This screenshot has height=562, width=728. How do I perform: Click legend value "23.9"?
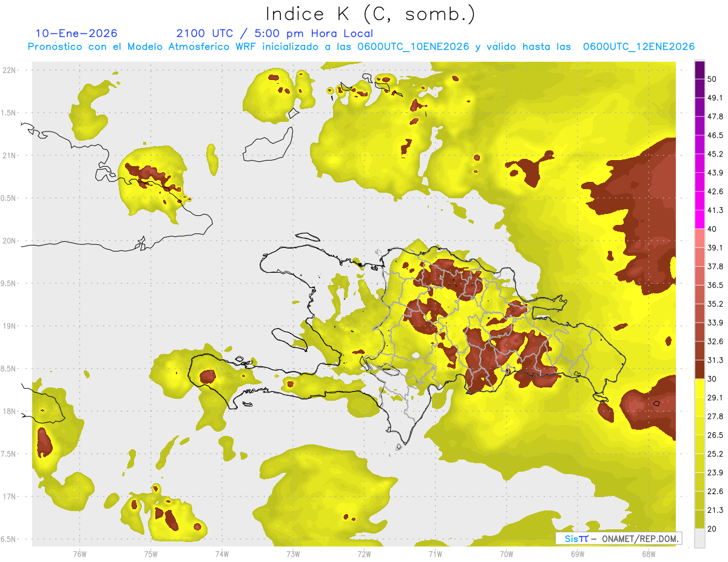[x=715, y=473]
